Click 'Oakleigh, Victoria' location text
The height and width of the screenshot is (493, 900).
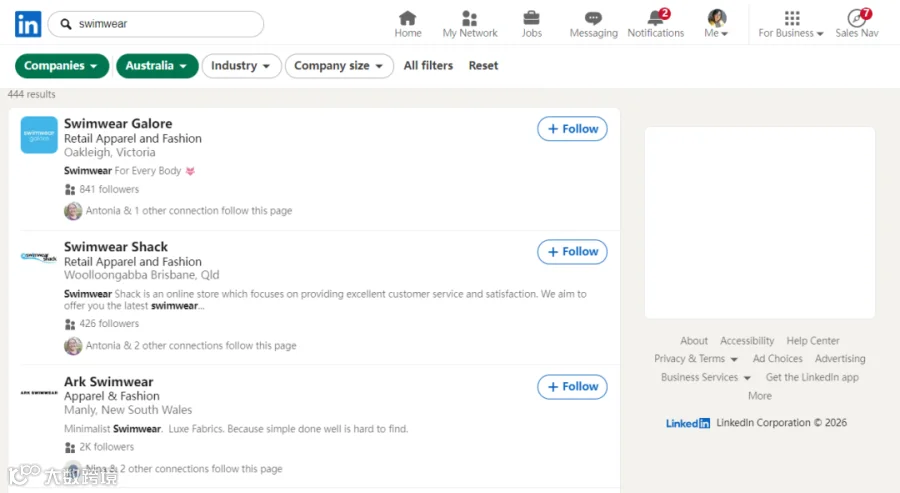(110, 152)
